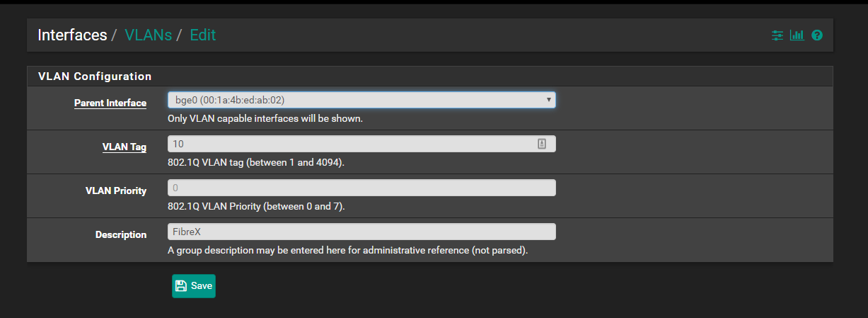Viewport: 868px width, 318px height.
Task: Click the VLAN Configuration panel heading
Action: click(x=95, y=76)
